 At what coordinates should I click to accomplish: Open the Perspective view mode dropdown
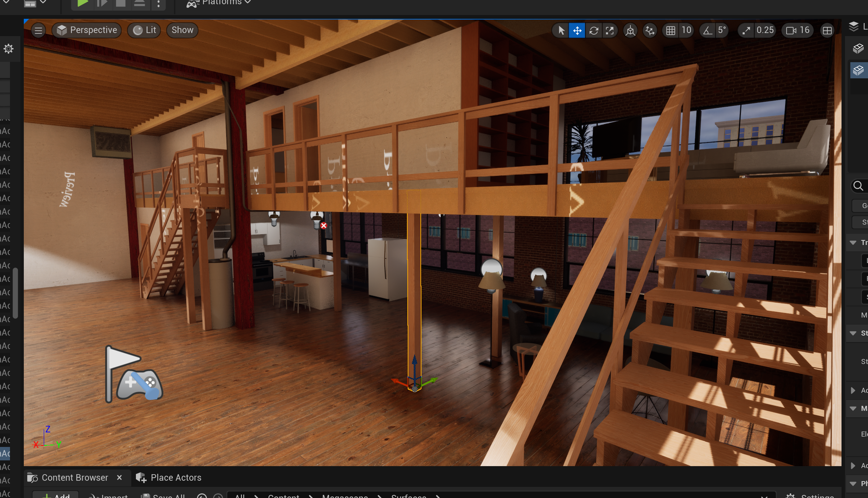point(87,30)
